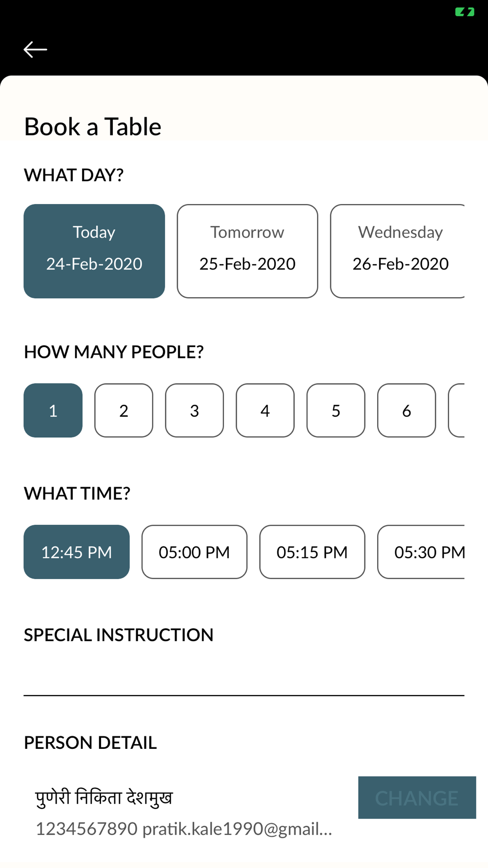
Task: Tap the phone and email contact line
Action: tap(184, 828)
